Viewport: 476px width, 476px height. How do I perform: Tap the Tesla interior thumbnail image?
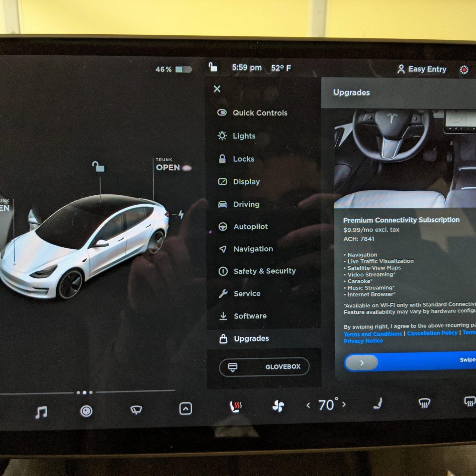(x=405, y=158)
